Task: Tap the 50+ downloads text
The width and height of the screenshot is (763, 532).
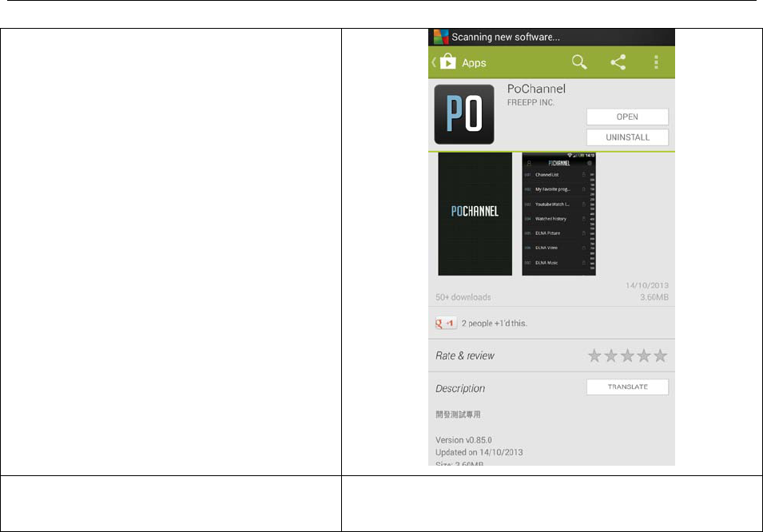Action: click(463, 297)
